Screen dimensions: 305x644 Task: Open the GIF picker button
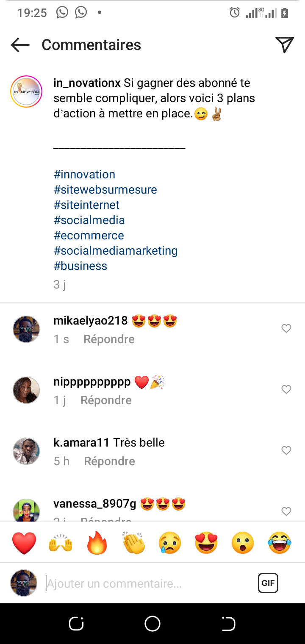pyautogui.click(x=268, y=583)
